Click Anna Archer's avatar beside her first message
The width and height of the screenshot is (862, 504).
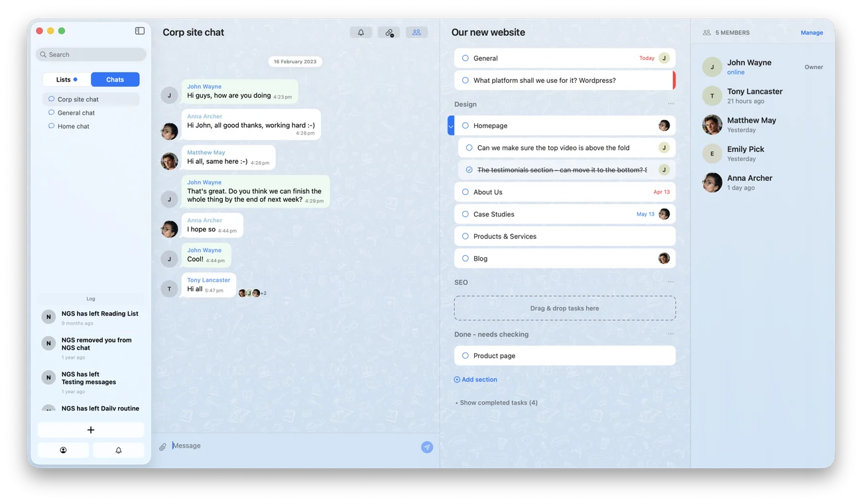pyautogui.click(x=170, y=131)
